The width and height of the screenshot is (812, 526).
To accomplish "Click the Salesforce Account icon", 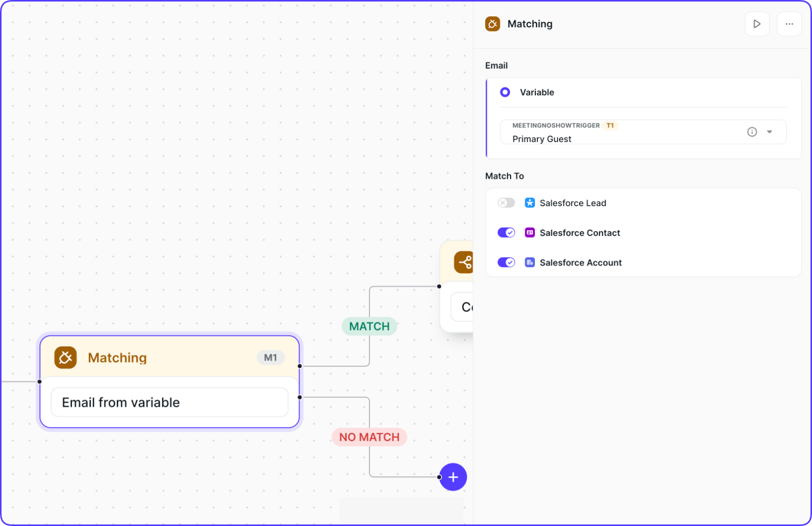I will [530, 262].
